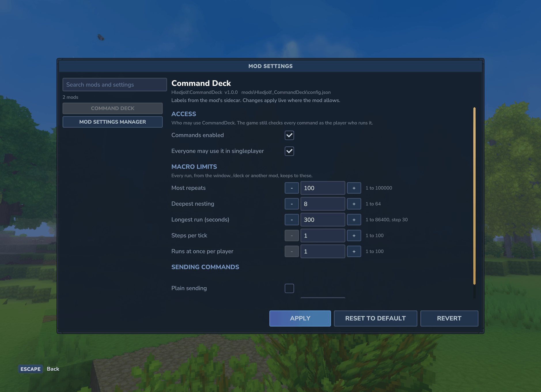Viewport: 541px width, 392px height.
Task: Decrease the Deepest nesting value
Action: point(292,204)
